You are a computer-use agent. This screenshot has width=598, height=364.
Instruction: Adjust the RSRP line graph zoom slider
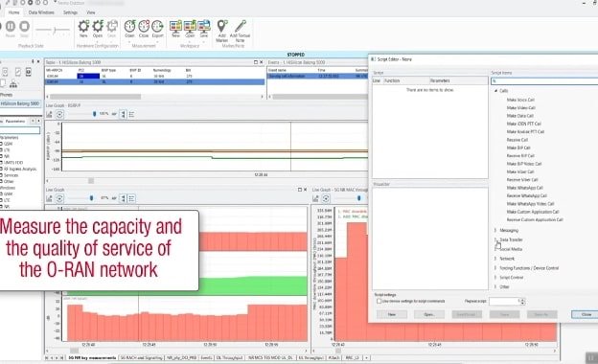pos(94,114)
